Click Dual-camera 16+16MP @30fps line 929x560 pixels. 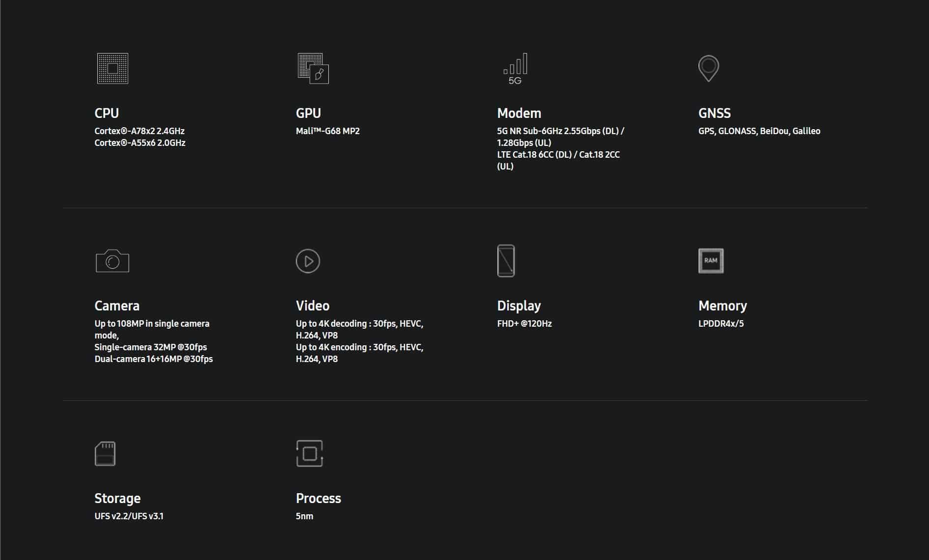[x=154, y=359]
